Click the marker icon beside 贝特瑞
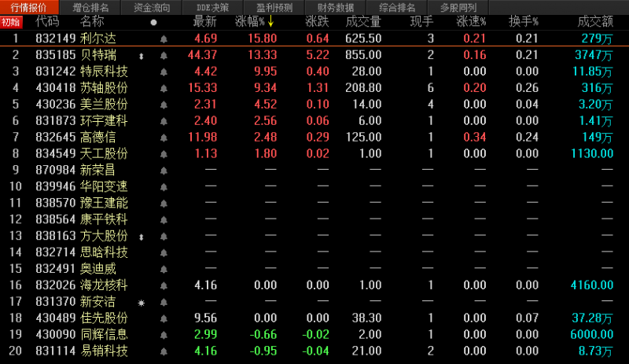The image size is (629, 364). point(142,56)
